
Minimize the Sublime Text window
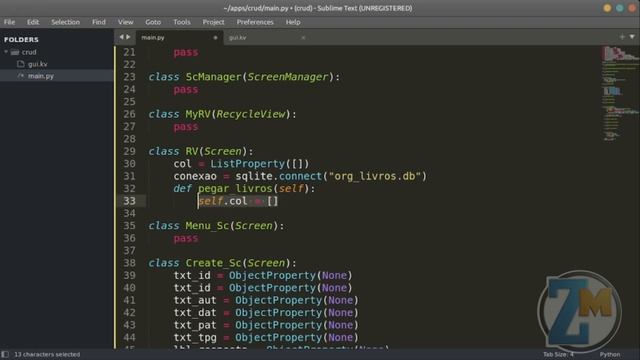point(607,8)
